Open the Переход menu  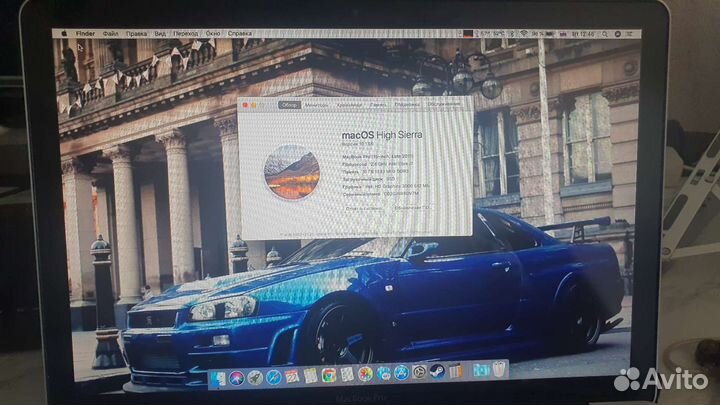[x=186, y=34]
